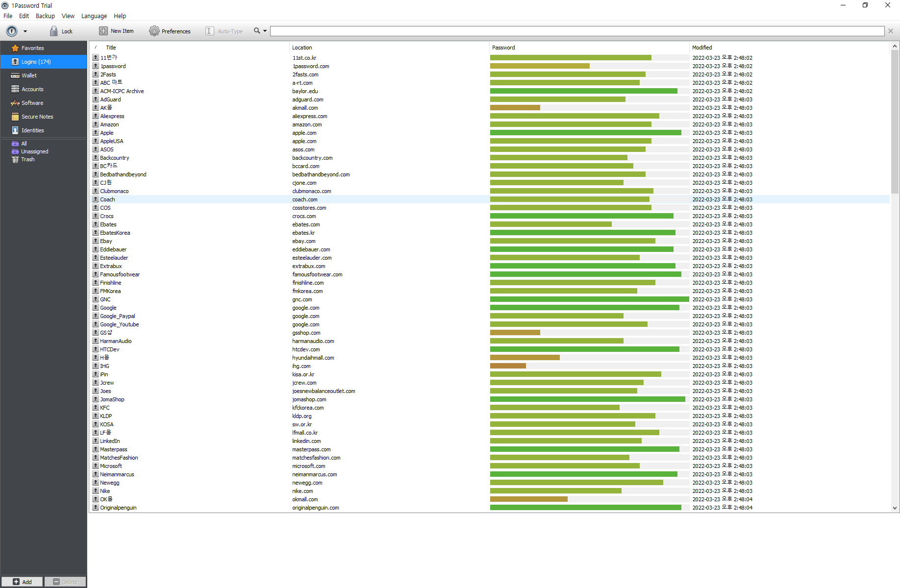The width and height of the screenshot is (900, 588).
Task: Click the Add button at bottom
Action: point(22,582)
